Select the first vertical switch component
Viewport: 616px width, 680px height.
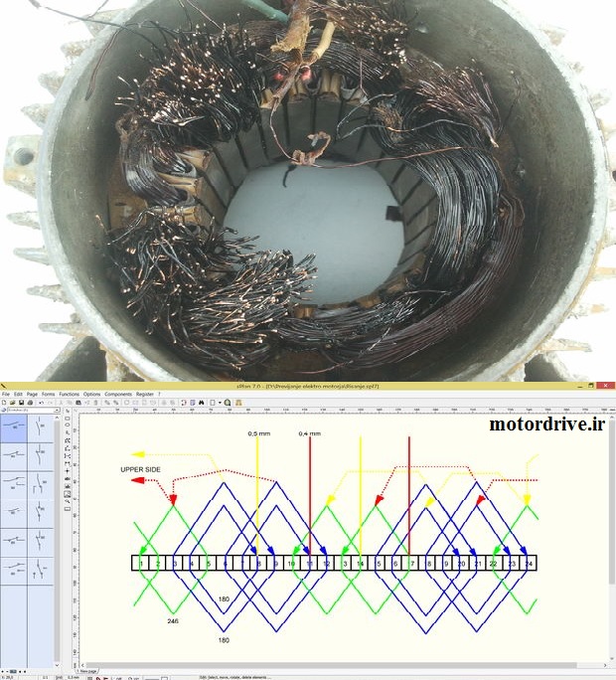click(x=41, y=428)
